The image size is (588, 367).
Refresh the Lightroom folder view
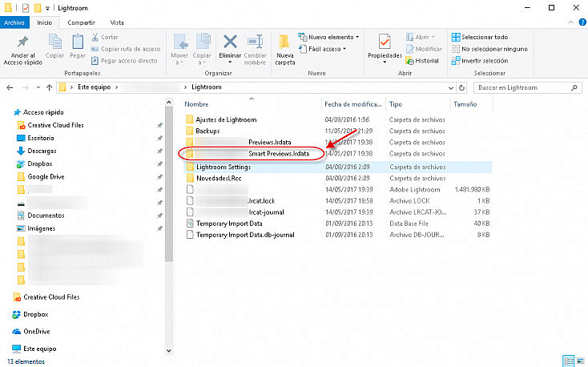coord(461,88)
